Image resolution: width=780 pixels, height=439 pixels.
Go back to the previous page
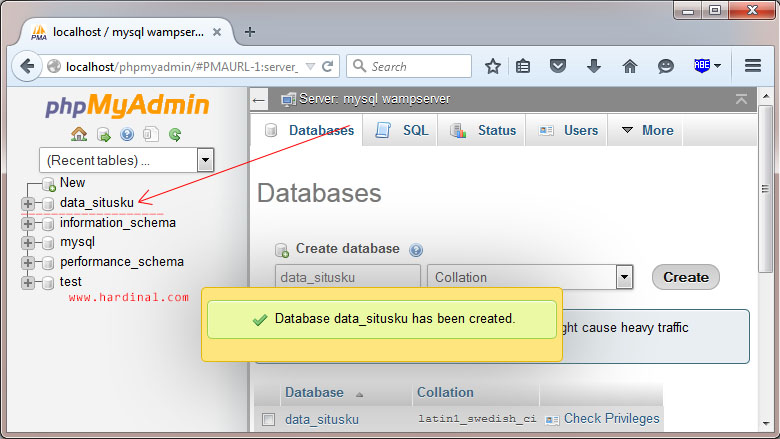click(27, 66)
